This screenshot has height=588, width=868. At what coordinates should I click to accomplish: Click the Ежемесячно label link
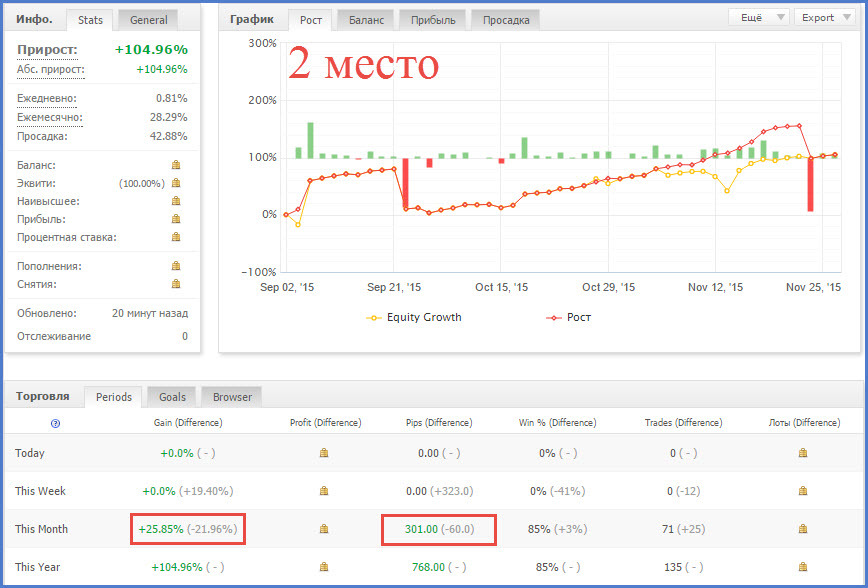[49, 117]
